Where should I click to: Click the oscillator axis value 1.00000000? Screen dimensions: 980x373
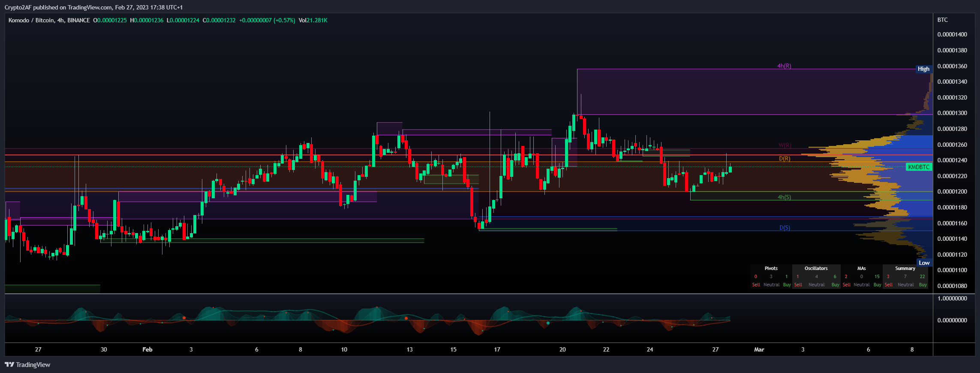pyautogui.click(x=952, y=298)
